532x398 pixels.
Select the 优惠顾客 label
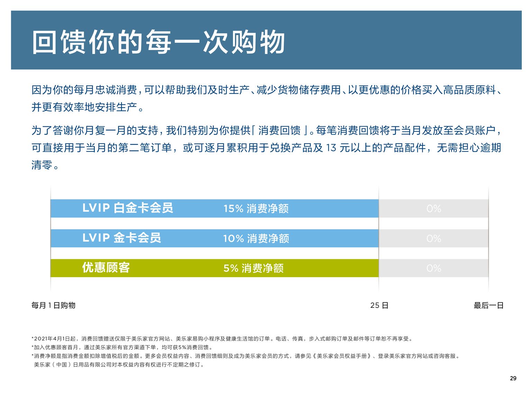(x=106, y=267)
